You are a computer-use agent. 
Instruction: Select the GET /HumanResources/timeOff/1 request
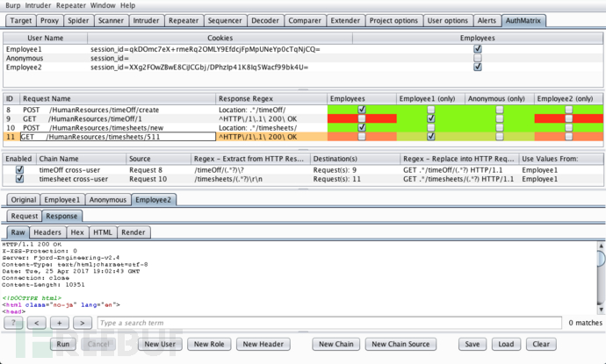click(x=303, y=118)
